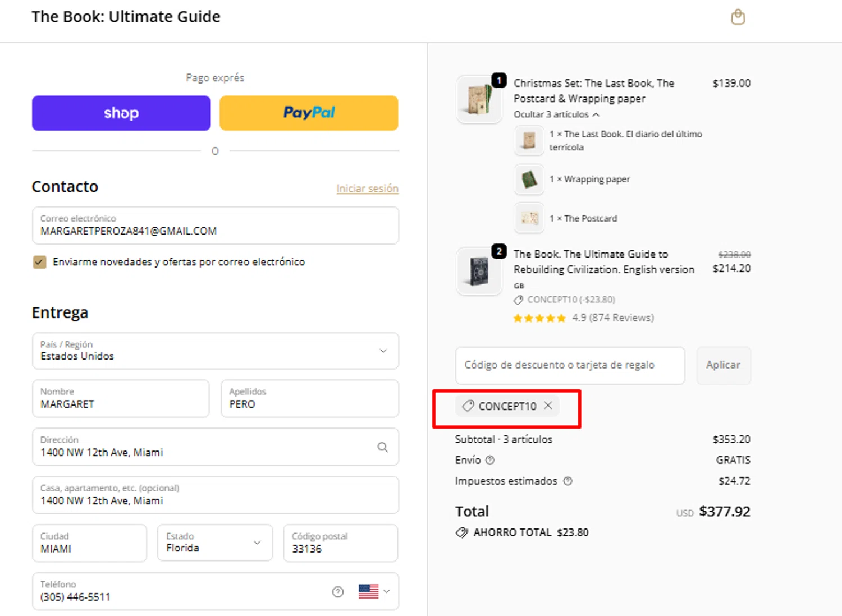This screenshot has width=842, height=616.
Task: Click the tag icon on CONCEPT10 chip
Action: [x=468, y=406]
